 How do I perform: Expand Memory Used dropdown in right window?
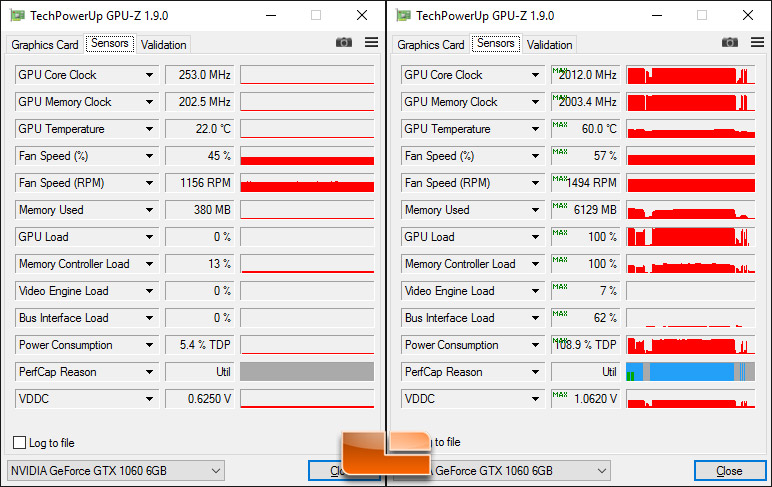tap(535, 210)
